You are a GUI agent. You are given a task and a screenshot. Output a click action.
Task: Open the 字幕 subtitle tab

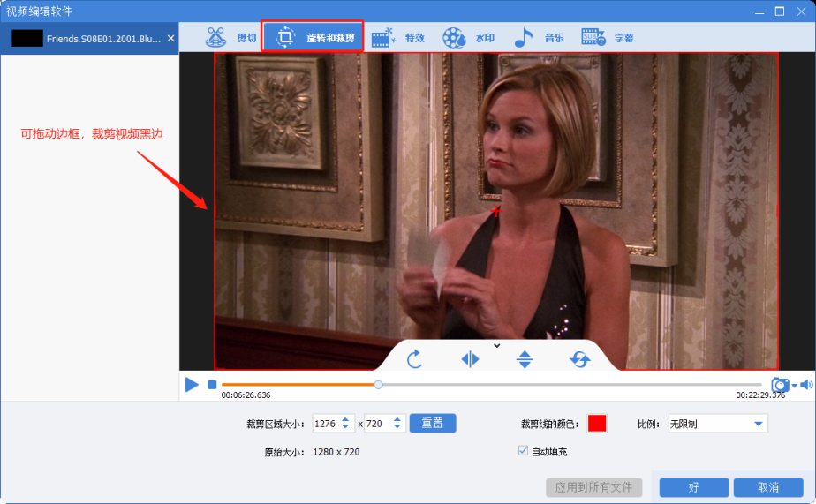[608, 37]
